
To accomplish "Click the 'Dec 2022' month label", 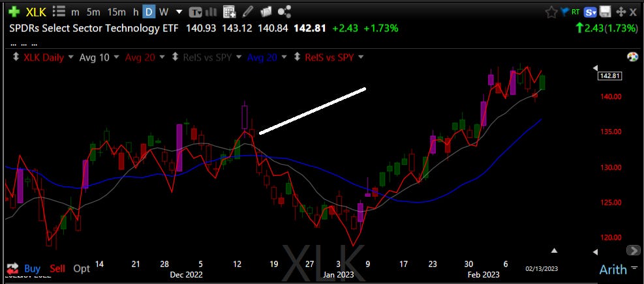I will 187,275.
